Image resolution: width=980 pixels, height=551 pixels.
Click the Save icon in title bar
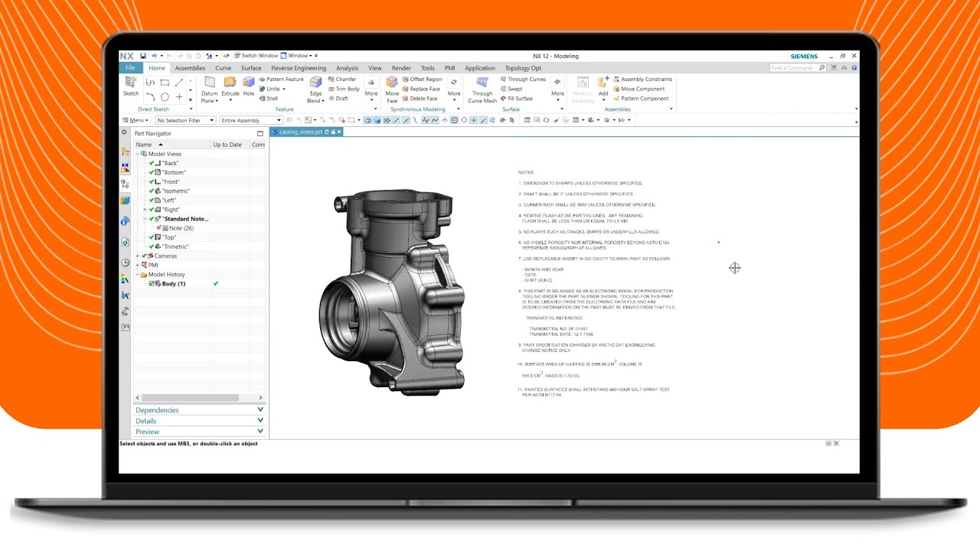142,56
